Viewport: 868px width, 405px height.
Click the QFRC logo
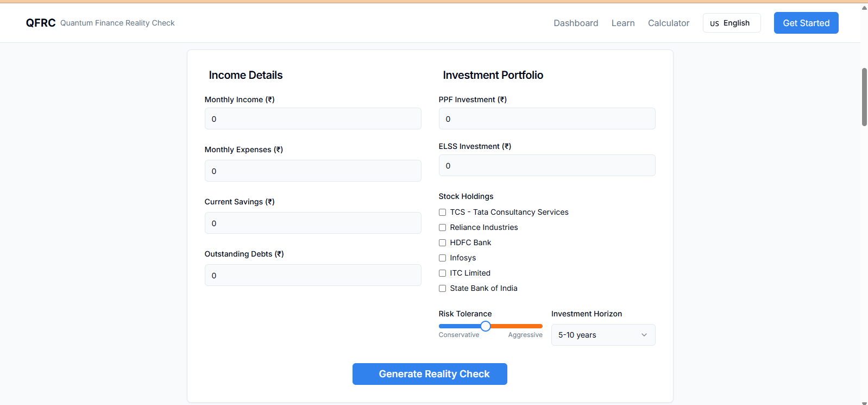pos(41,23)
